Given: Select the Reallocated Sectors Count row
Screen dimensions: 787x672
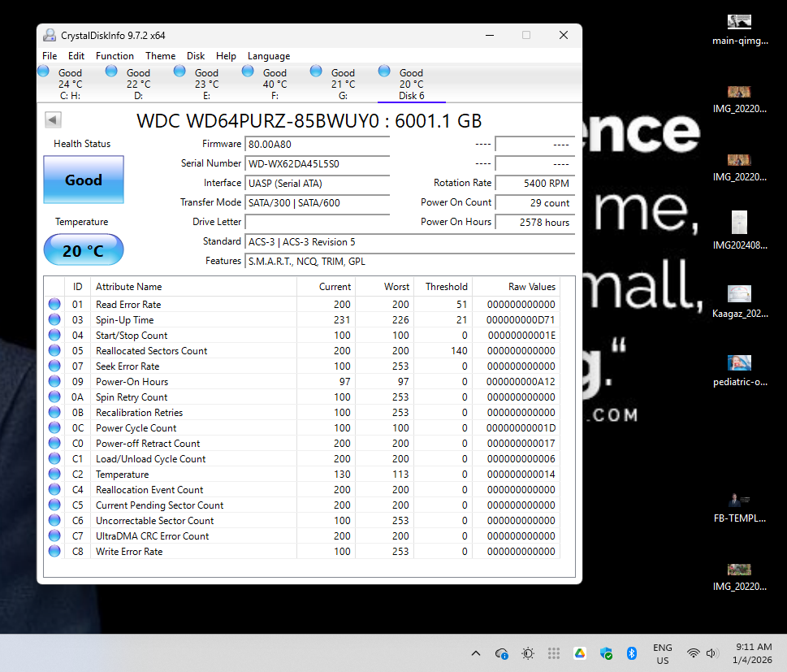Looking at the screenshot, I should tap(152, 351).
